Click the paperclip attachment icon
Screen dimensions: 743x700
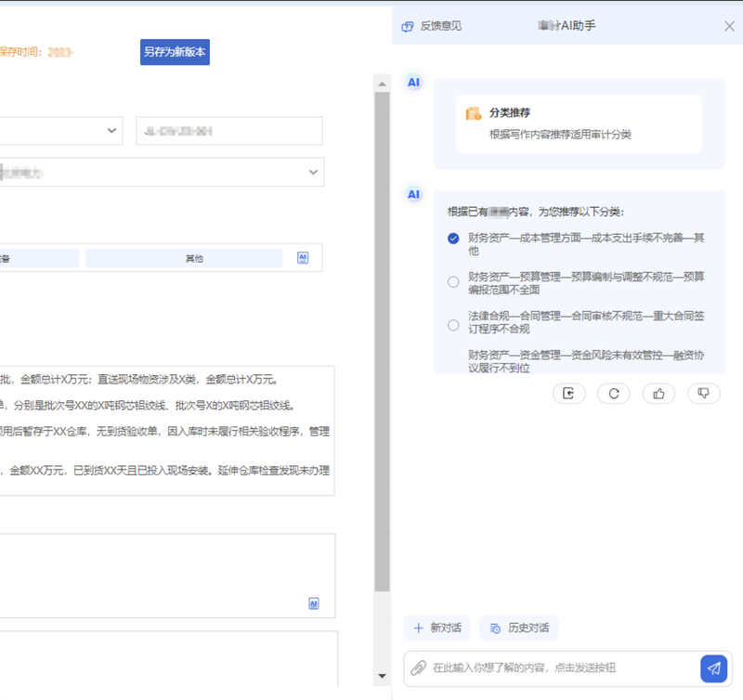pyautogui.click(x=418, y=668)
